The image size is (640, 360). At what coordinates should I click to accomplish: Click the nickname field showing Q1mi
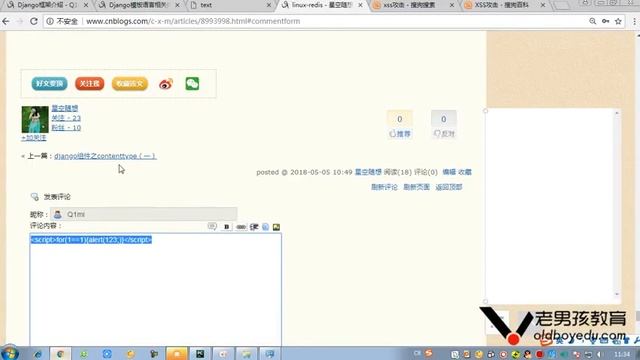point(143,214)
